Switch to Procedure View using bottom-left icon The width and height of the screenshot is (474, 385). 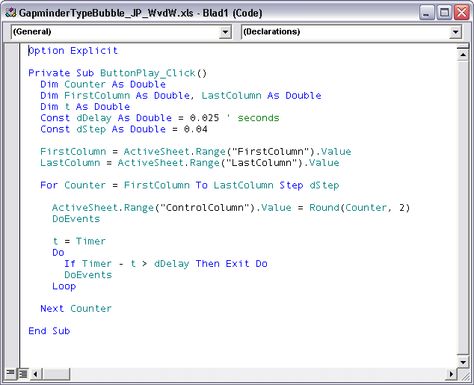11,373
